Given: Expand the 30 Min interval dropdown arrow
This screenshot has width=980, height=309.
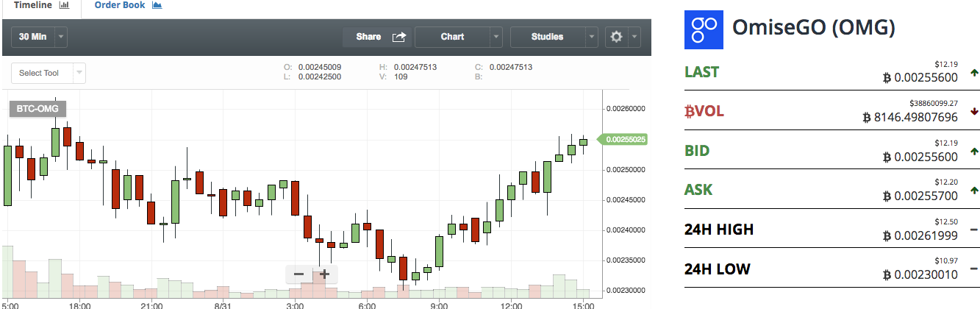Looking at the screenshot, I should coord(61,37).
